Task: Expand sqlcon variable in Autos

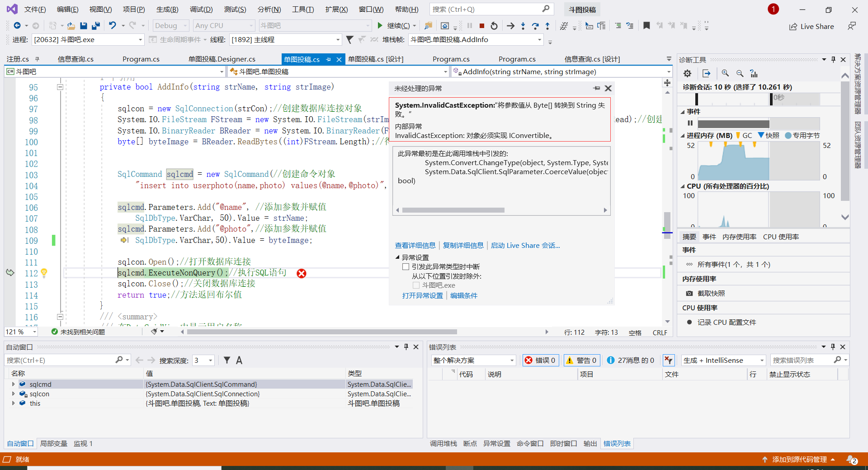Action: (13, 394)
